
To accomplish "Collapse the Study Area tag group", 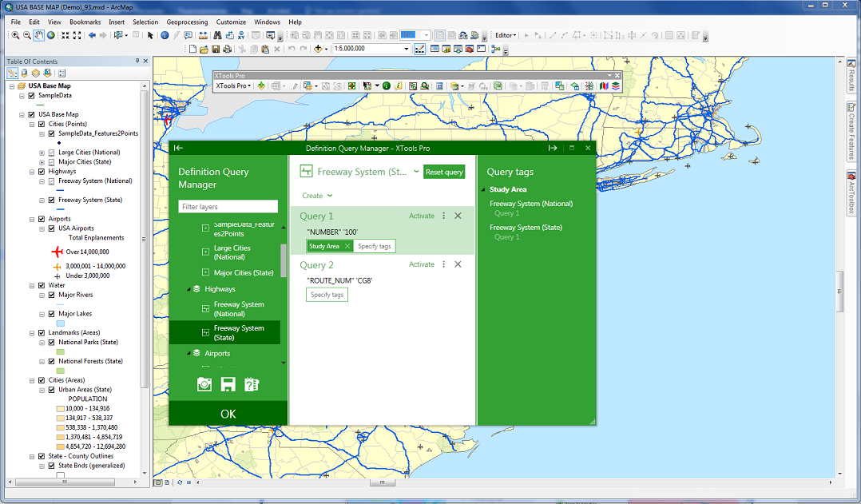I will [x=483, y=189].
